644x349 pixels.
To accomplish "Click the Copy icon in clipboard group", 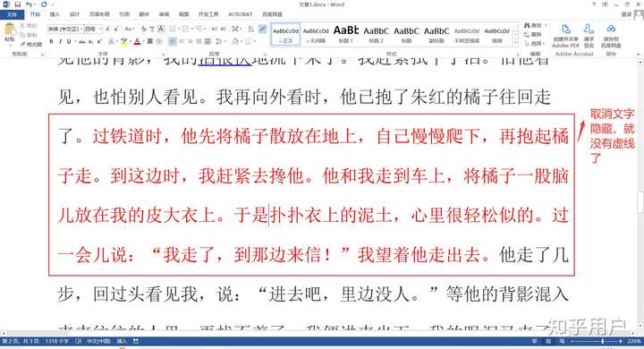I will (22, 35).
